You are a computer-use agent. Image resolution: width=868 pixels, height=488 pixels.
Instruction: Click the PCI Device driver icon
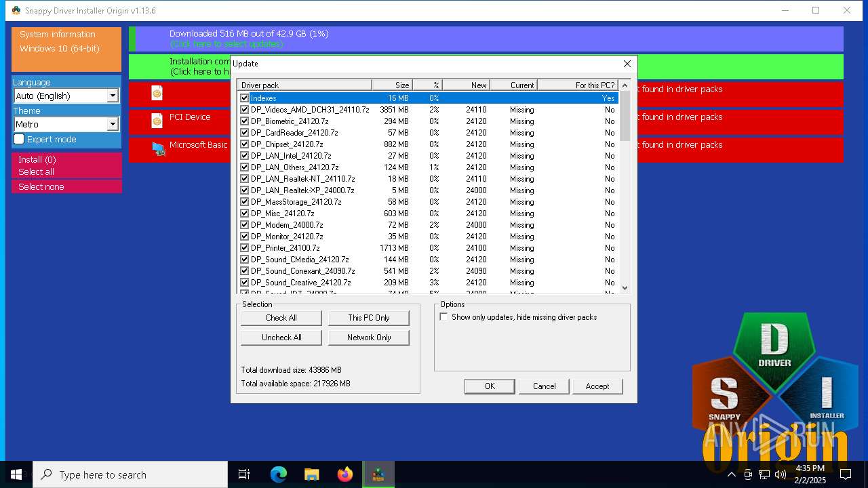[x=157, y=121]
